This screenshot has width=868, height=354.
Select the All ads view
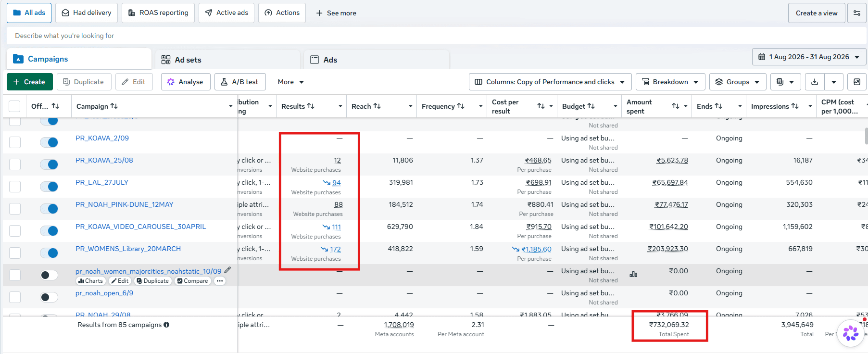[29, 13]
